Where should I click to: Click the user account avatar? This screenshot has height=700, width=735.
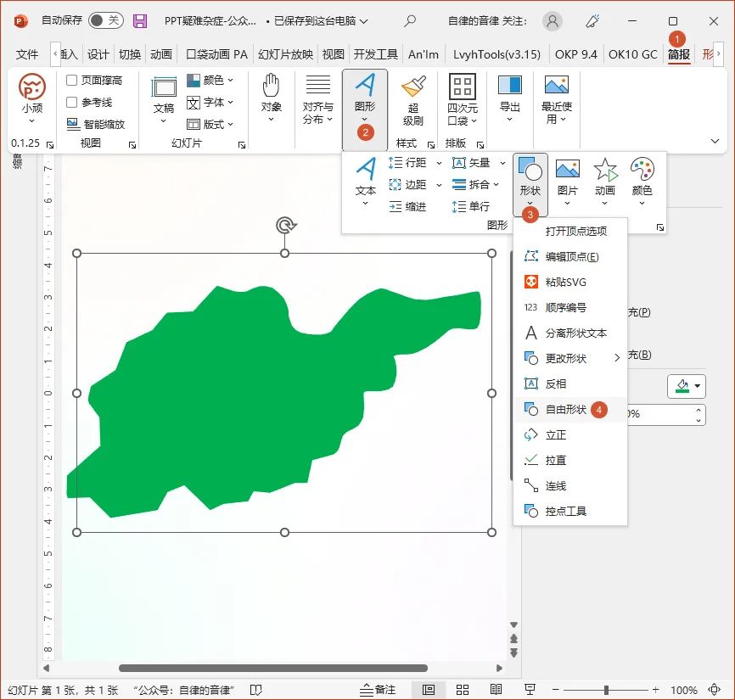click(553, 20)
